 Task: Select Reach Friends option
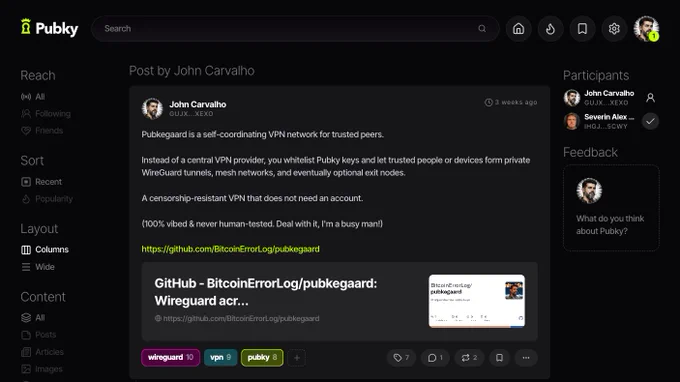click(x=42, y=131)
